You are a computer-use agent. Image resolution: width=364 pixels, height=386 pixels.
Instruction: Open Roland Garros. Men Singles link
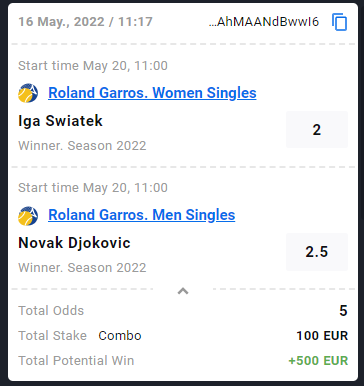142,215
